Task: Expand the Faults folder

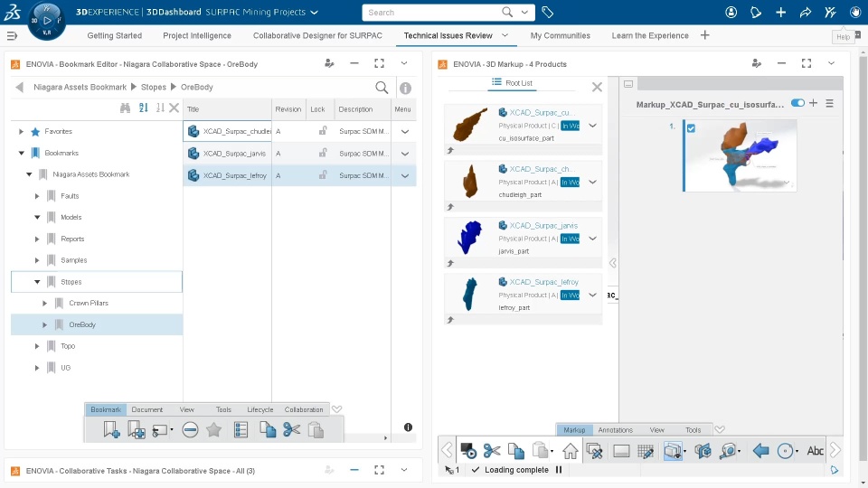Action: pos(37,196)
